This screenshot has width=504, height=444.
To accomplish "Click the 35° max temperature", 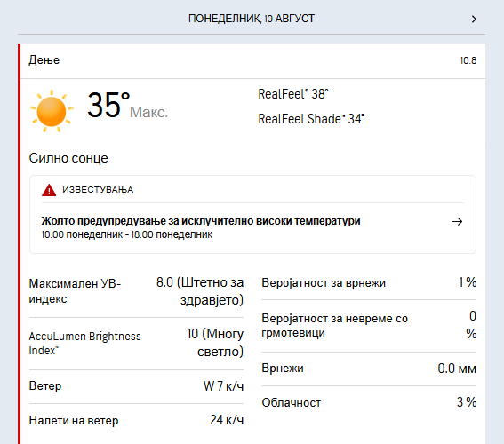I will 108,106.
